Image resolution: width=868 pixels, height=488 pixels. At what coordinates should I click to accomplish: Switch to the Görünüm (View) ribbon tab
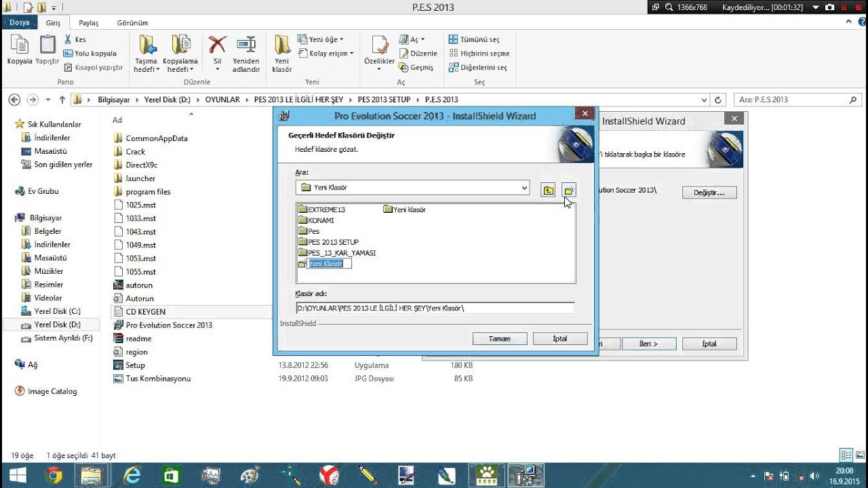coord(132,23)
